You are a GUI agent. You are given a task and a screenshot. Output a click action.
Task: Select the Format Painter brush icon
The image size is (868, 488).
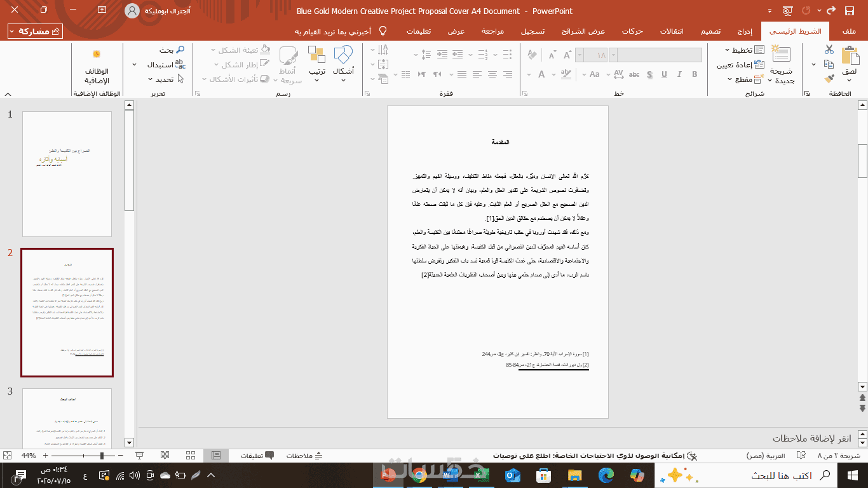click(x=829, y=79)
